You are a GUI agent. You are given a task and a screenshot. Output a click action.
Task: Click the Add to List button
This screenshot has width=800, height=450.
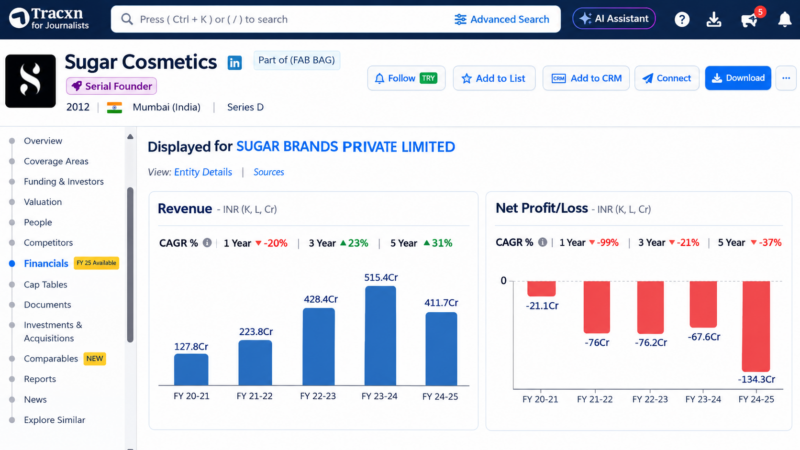pos(494,78)
